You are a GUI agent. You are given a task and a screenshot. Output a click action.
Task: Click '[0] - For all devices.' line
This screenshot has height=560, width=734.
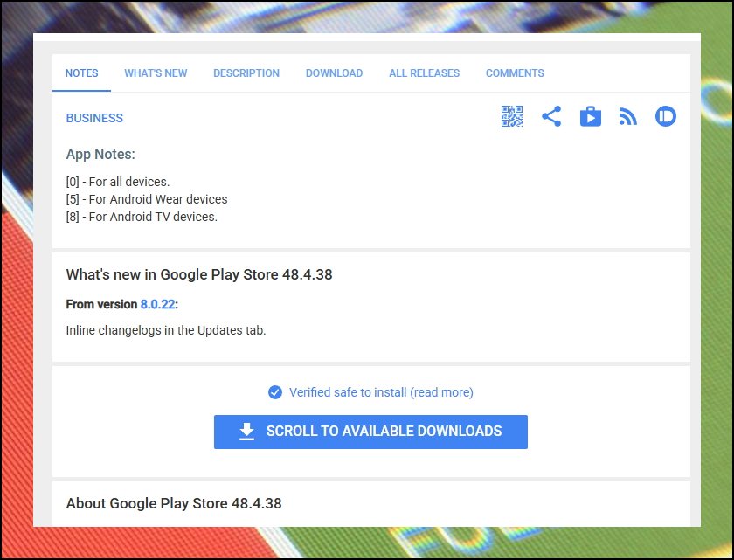click(118, 182)
